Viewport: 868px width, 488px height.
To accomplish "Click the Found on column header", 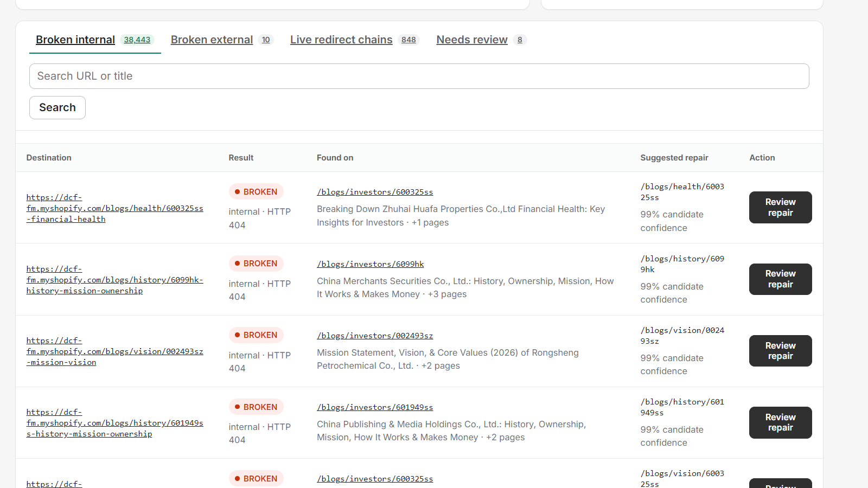I will pos(335,158).
